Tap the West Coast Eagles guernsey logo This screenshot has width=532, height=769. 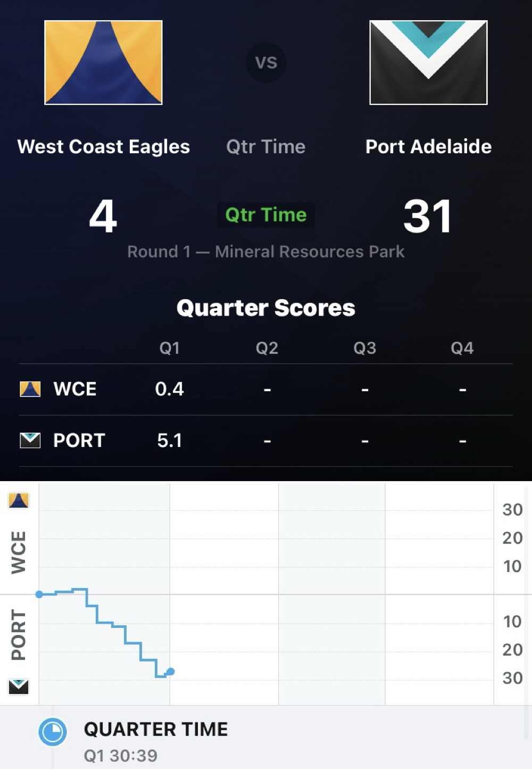[103, 62]
